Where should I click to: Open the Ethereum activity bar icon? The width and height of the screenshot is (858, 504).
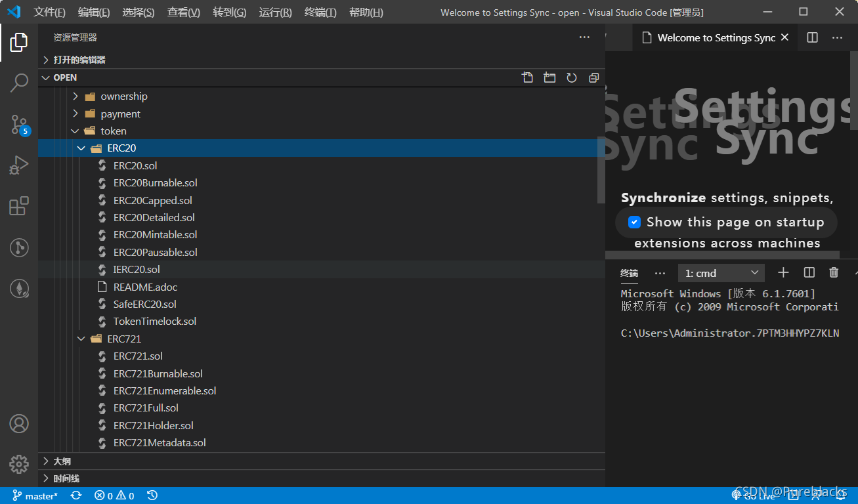click(19, 288)
